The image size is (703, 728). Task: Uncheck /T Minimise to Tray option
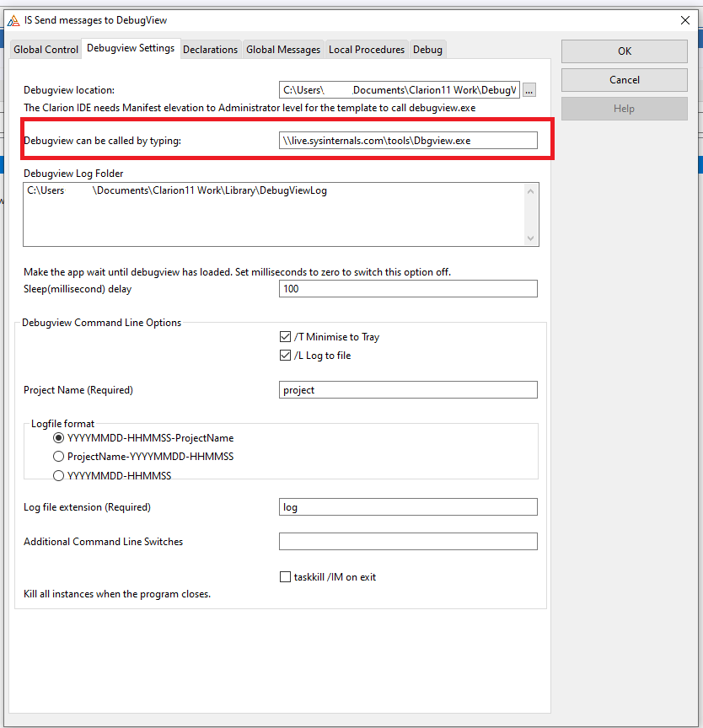[285, 337]
